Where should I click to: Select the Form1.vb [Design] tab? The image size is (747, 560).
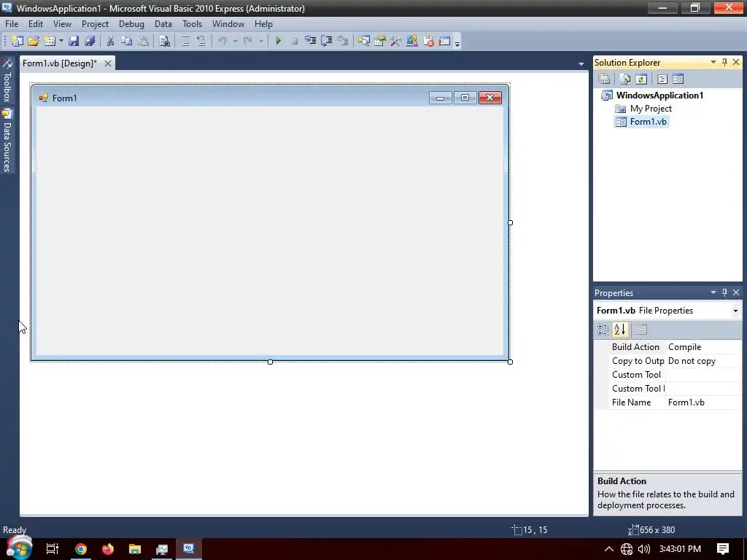tap(60, 63)
